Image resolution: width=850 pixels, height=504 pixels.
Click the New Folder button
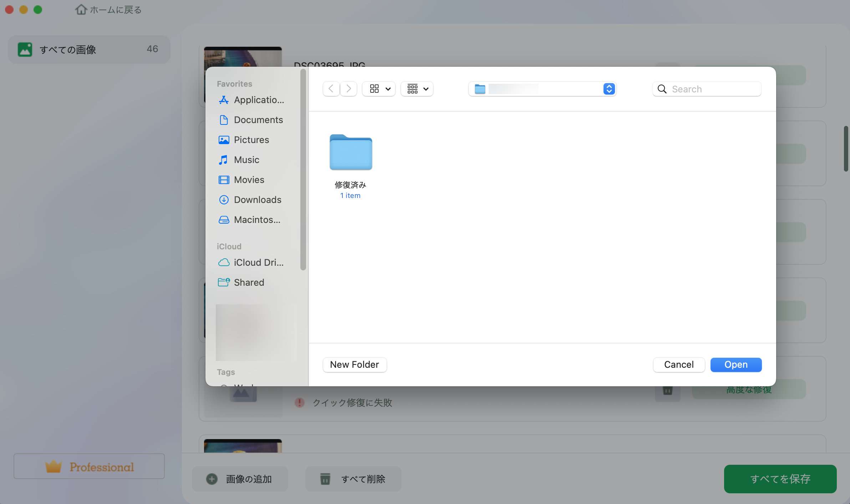(x=354, y=365)
